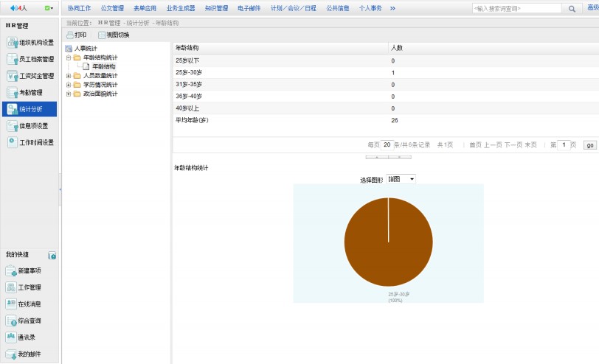599x364 pixels.
Task: Expand the 学历情况统计 folder
Action: click(69, 85)
